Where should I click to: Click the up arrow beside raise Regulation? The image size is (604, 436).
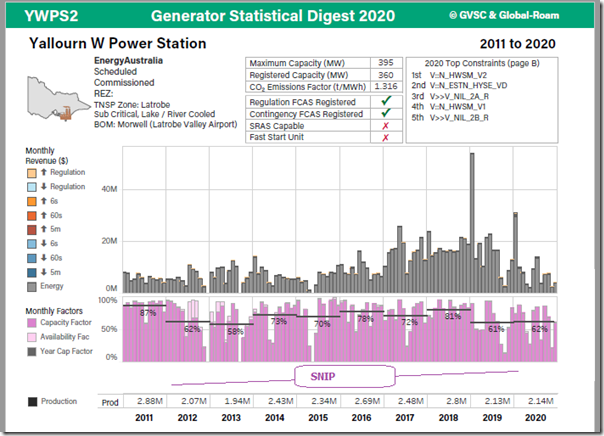pos(44,172)
